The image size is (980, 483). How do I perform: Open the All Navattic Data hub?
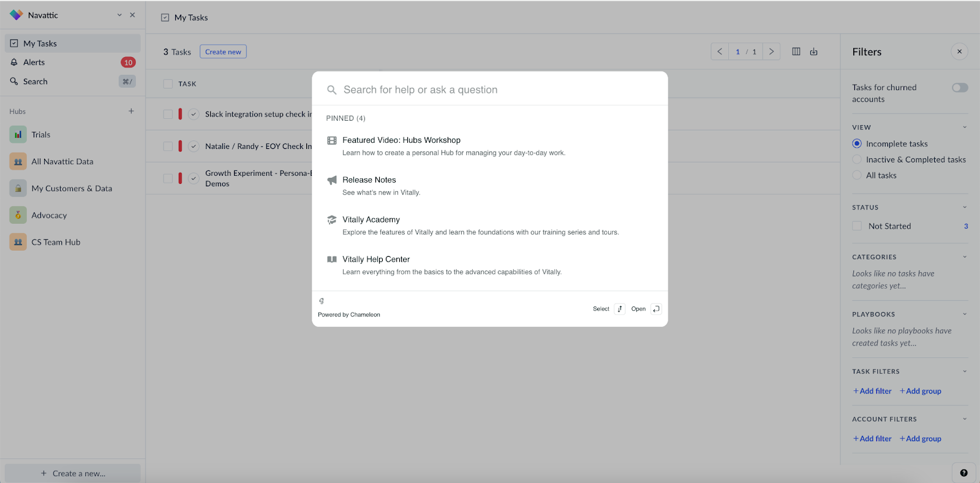[x=73, y=162]
